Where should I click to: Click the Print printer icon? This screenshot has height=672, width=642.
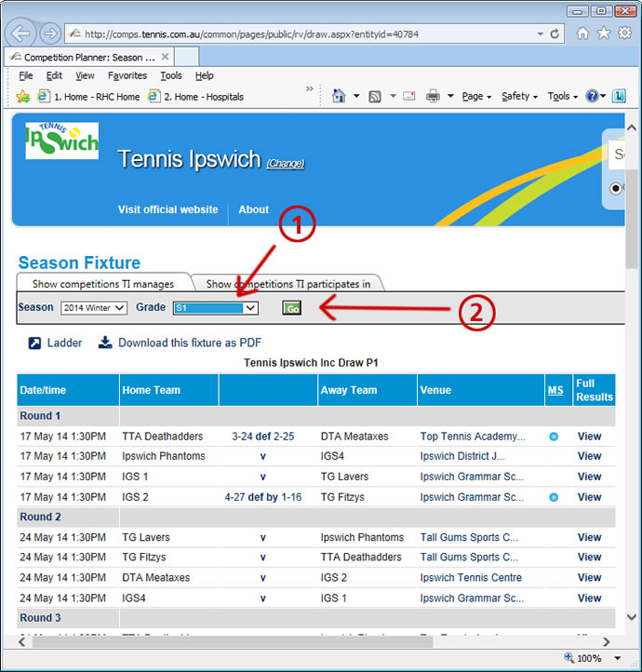tap(433, 97)
